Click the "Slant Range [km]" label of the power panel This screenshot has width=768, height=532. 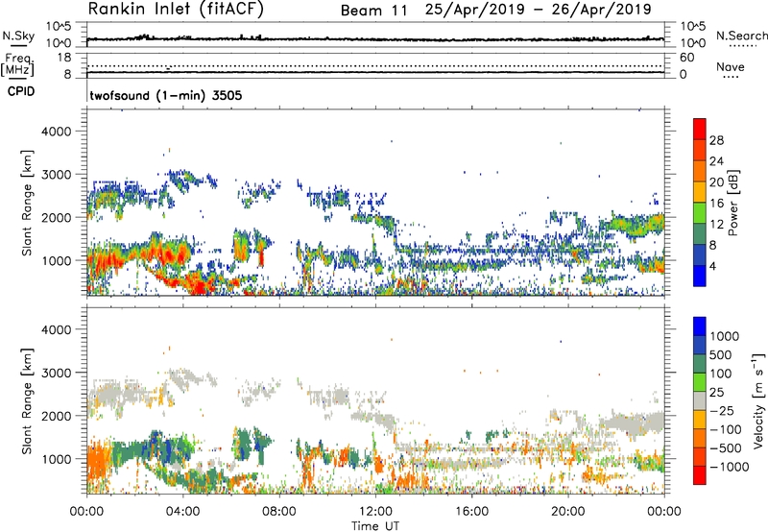coord(28,203)
